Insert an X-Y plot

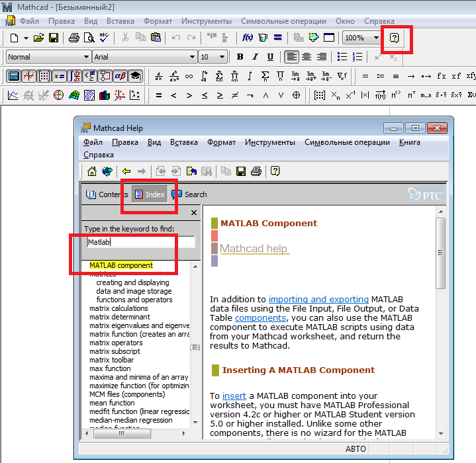13,95
